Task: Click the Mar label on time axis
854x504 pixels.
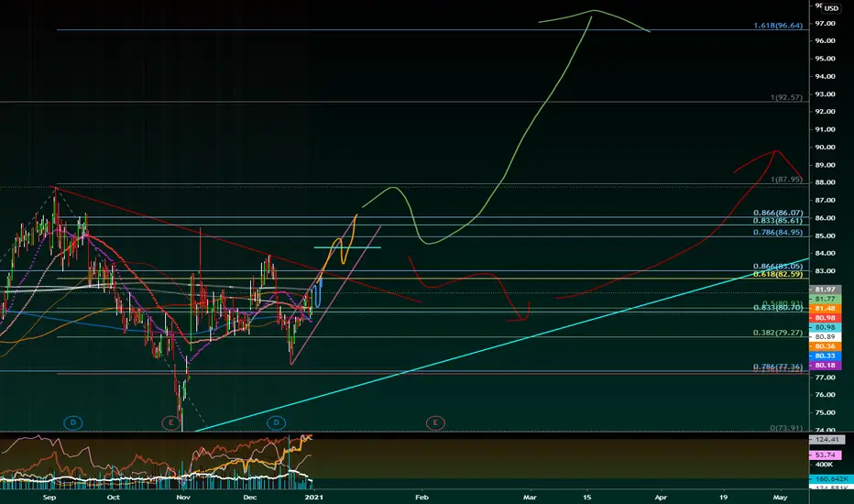Action: [530, 497]
